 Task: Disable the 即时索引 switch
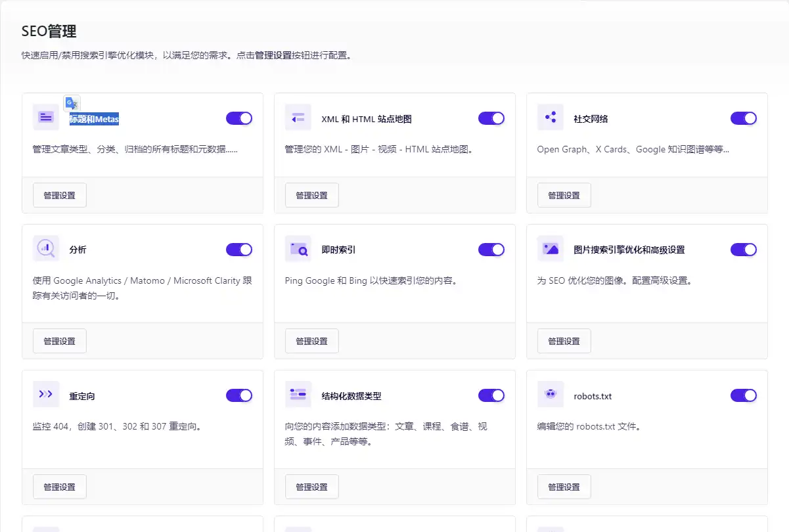(x=491, y=250)
